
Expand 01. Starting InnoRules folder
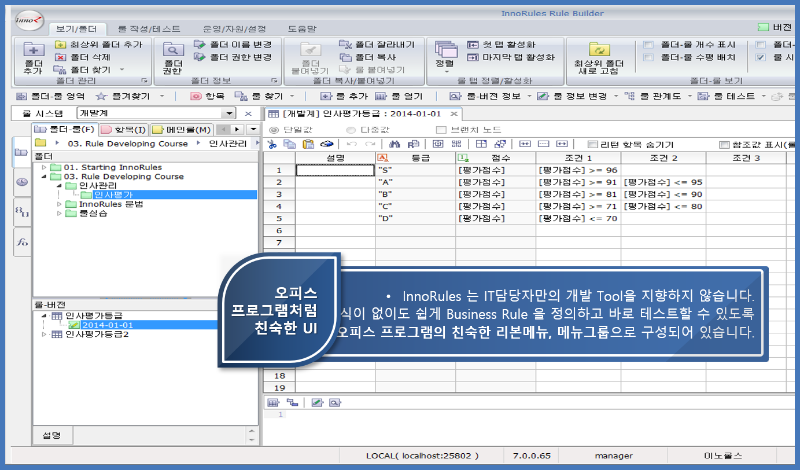pyautogui.click(x=44, y=167)
